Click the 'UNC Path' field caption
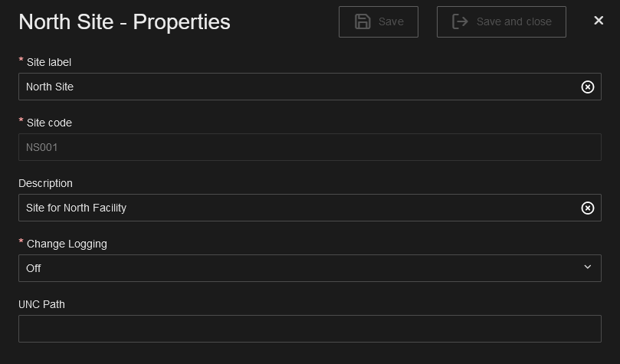 tap(41, 304)
